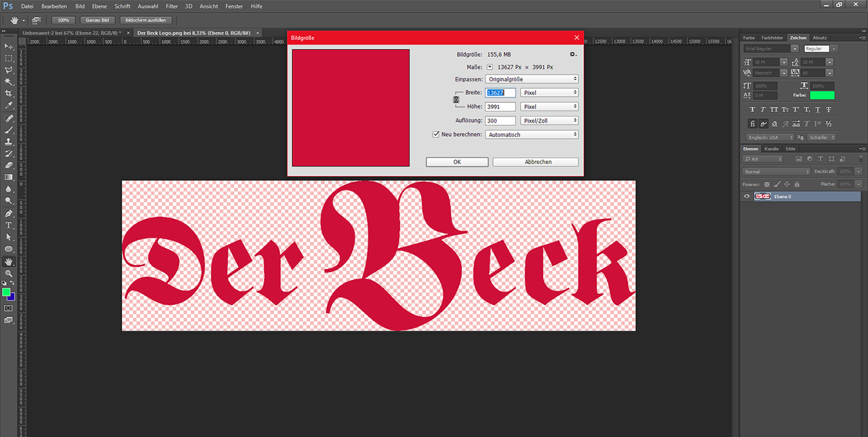Viewport: 868px width, 437px height.
Task: Select the Crop tool in the toolbar
Action: (9, 93)
